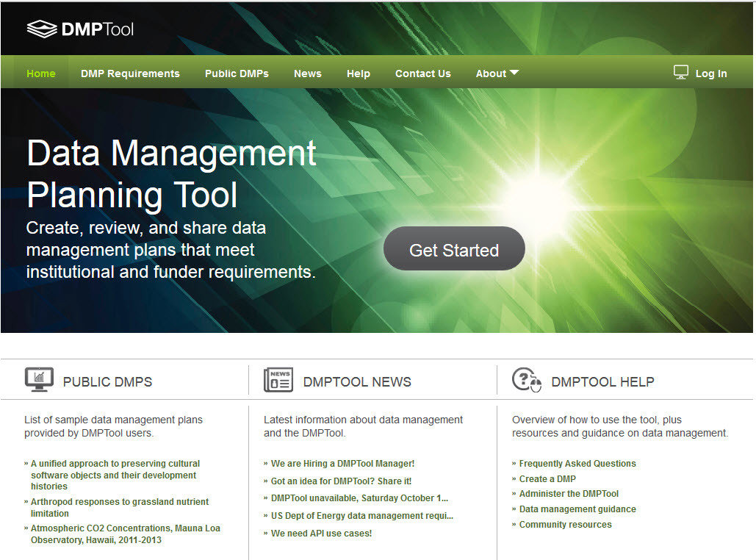The width and height of the screenshot is (756, 560).
Task: Open Public DMPs in the navigation bar
Action: (x=237, y=73)
